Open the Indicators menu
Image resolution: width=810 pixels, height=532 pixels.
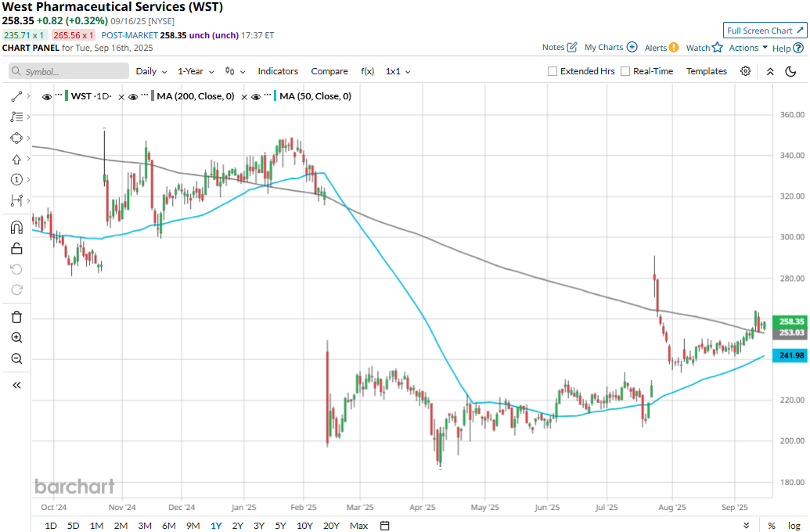(278, 71)
